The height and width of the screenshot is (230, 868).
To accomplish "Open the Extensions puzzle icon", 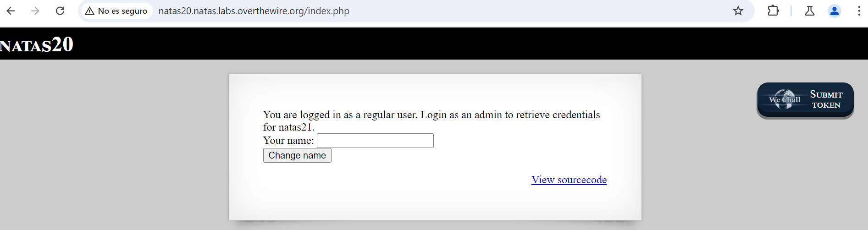I will 773,11.
